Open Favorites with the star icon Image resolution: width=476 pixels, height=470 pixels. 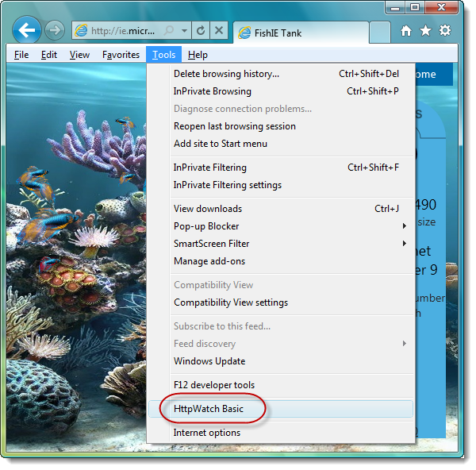pos(425,31)
